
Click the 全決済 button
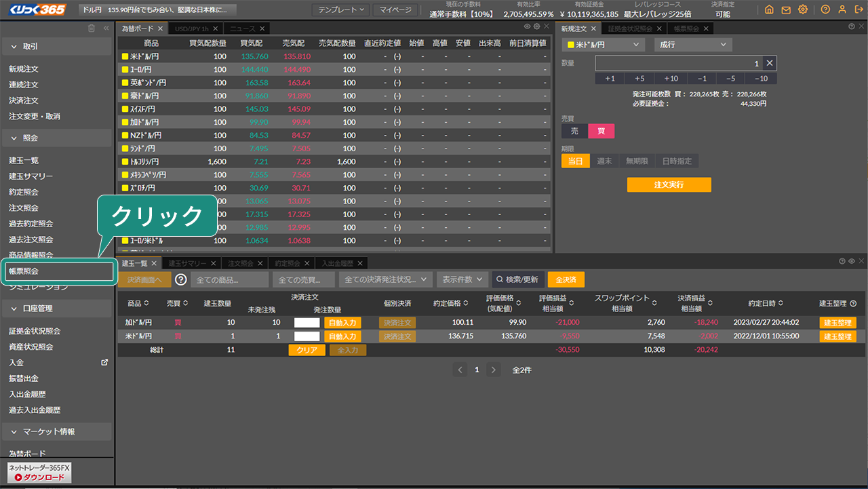coord(566,279)
